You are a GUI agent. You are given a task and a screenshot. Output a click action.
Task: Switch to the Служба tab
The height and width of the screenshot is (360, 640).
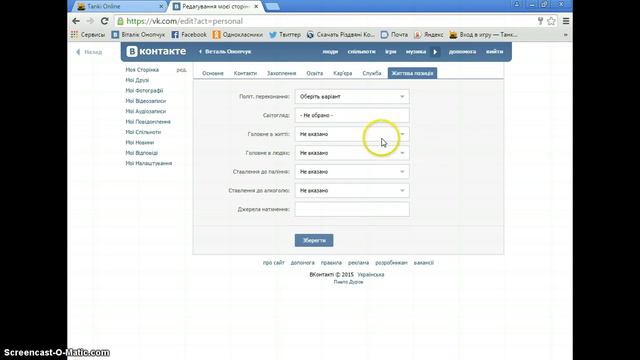coord(371,73)
